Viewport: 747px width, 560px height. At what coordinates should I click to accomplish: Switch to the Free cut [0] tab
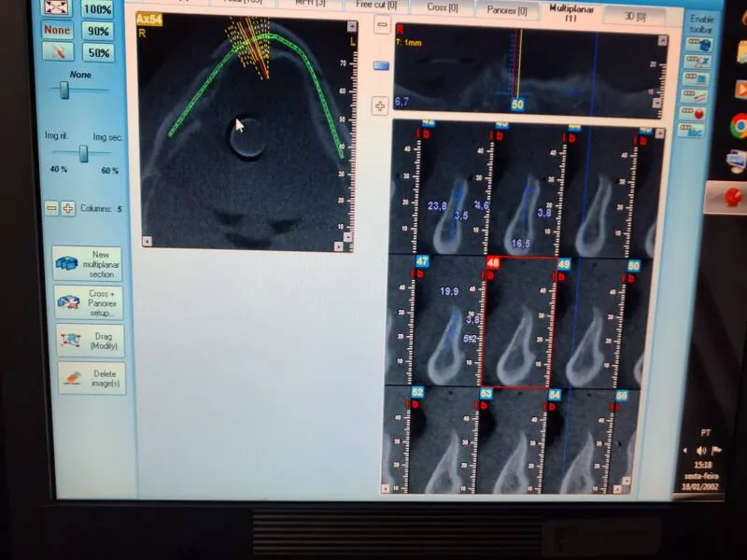[x=376, y=6]
